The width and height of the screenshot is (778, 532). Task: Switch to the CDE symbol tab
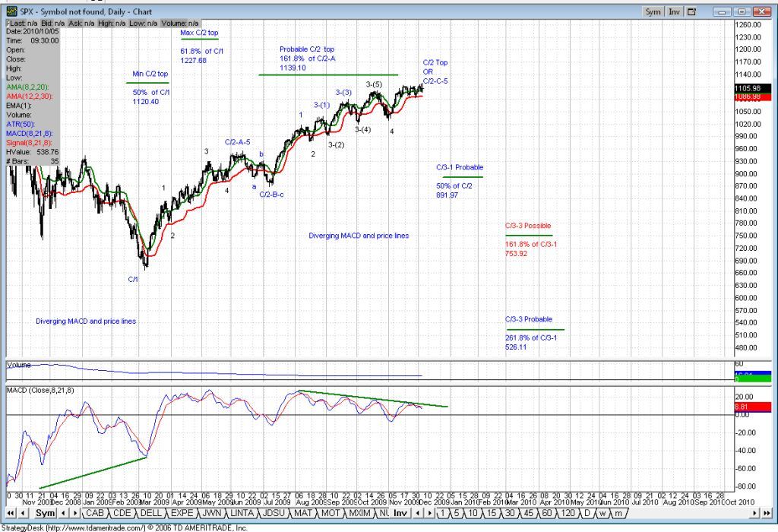122,513
